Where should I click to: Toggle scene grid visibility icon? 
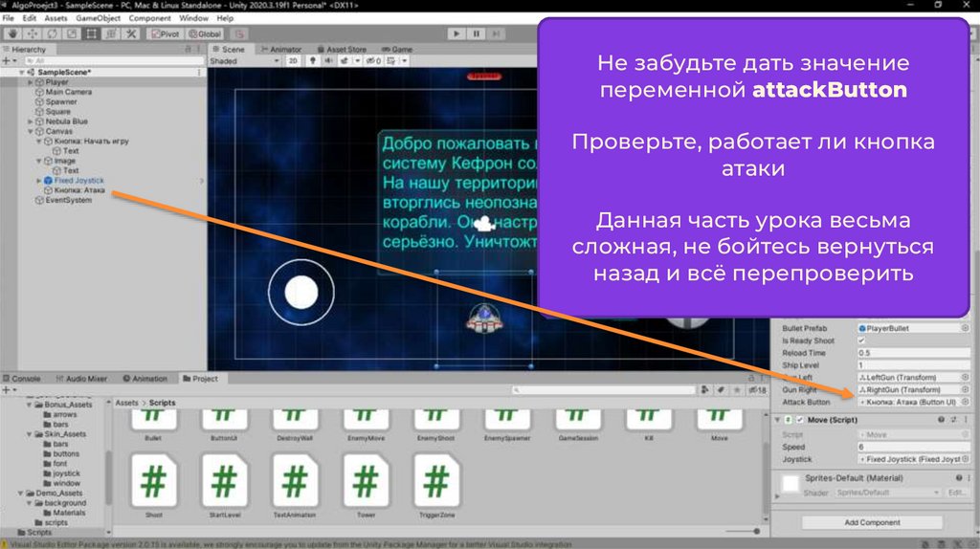(x=391, y=60)
